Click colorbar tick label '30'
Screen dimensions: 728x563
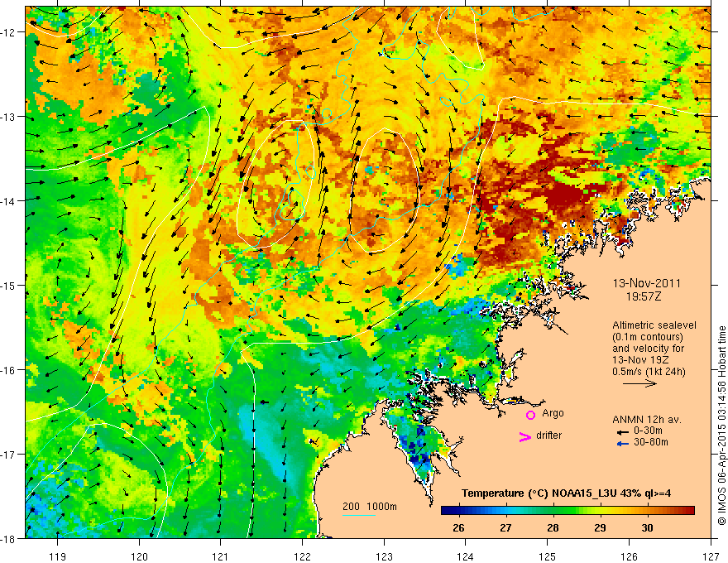(647, 527)
